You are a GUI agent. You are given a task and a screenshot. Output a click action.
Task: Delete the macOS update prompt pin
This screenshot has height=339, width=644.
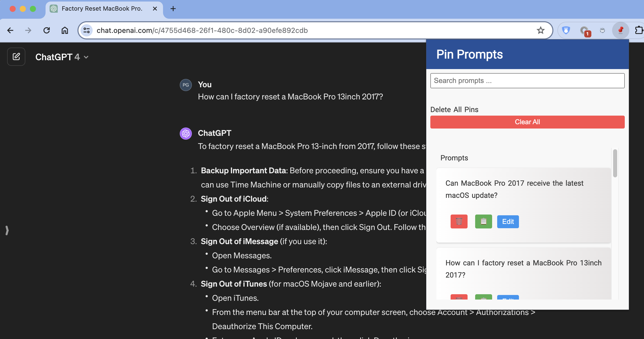pyautogui.click(x=459, y=222)
